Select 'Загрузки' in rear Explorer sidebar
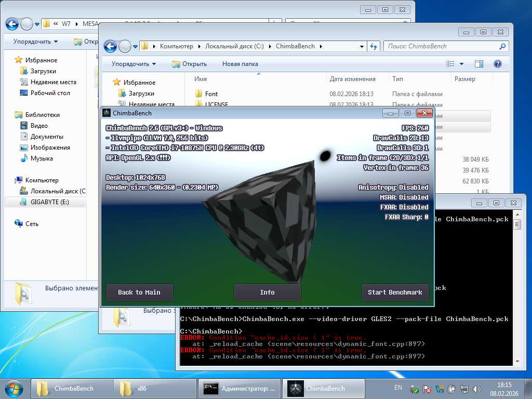The image size is (532, 399). pyautogui.click(x=43, y=71)
